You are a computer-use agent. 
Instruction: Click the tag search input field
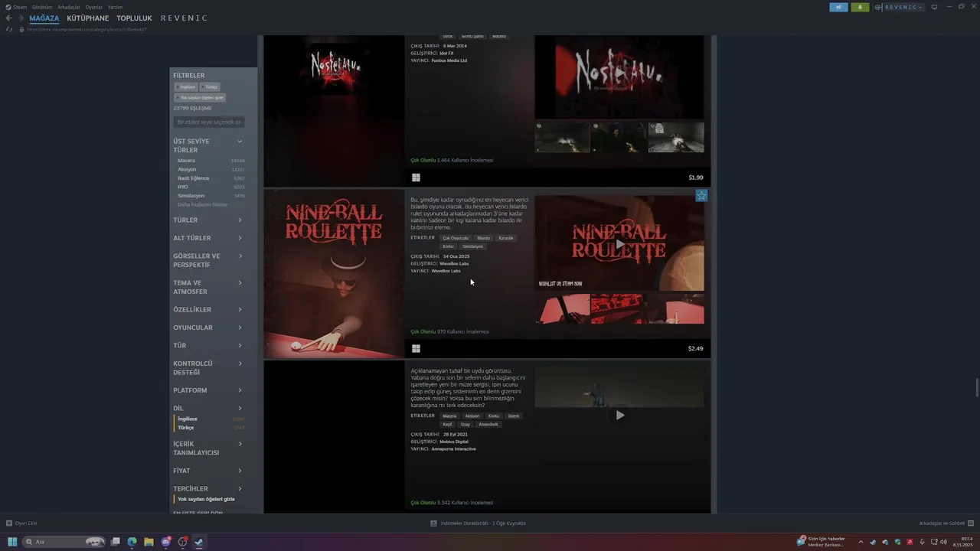click(209, 122)
